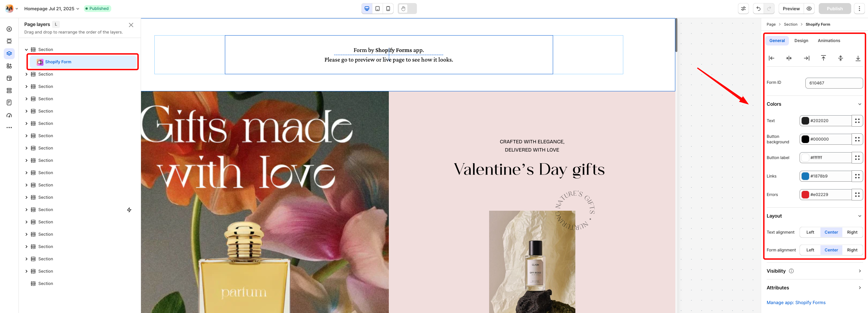Open the Animations tab

point(829,41)
